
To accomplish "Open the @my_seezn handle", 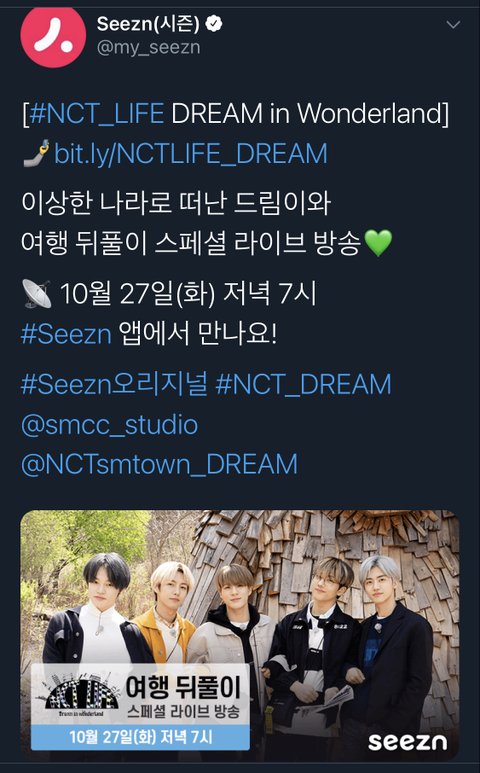I will (148, 48).
